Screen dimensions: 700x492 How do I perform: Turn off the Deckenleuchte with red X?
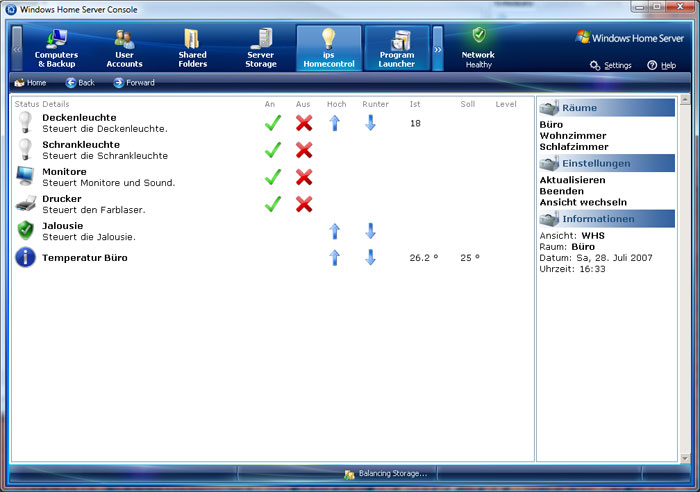[x=304, y=123]
